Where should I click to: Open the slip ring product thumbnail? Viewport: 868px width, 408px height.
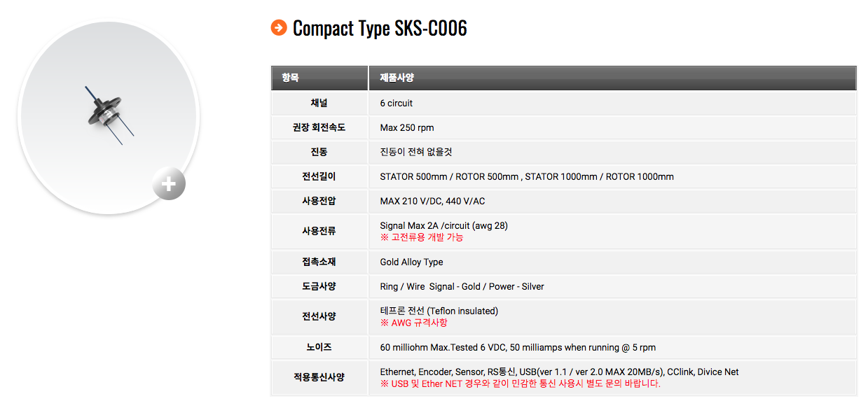click(108, 115)
